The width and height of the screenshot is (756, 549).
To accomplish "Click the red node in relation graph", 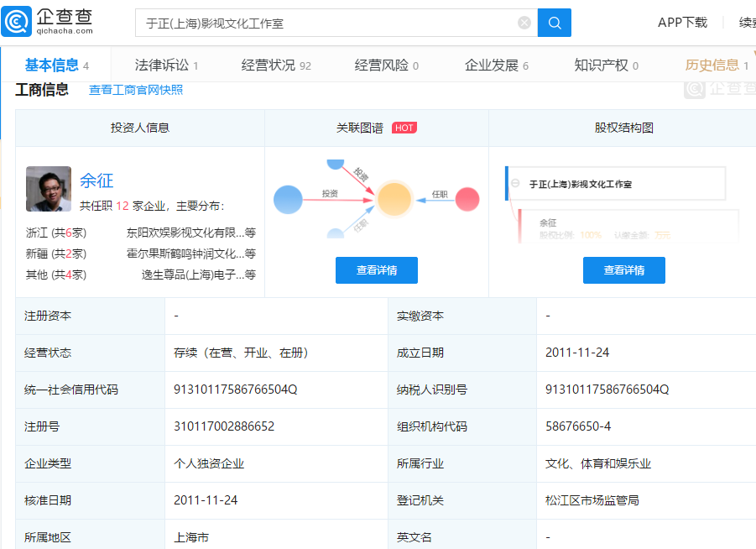I will tap(467, 199).
